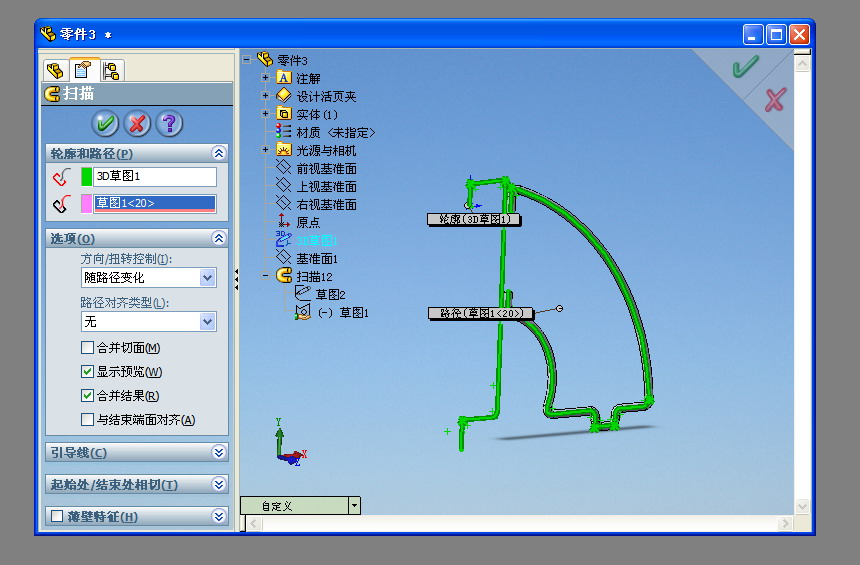Image resolution: width=860 pixels, height=565 pixels.
Task: Expand the 光源与相机 tree node
Action: 265,150
